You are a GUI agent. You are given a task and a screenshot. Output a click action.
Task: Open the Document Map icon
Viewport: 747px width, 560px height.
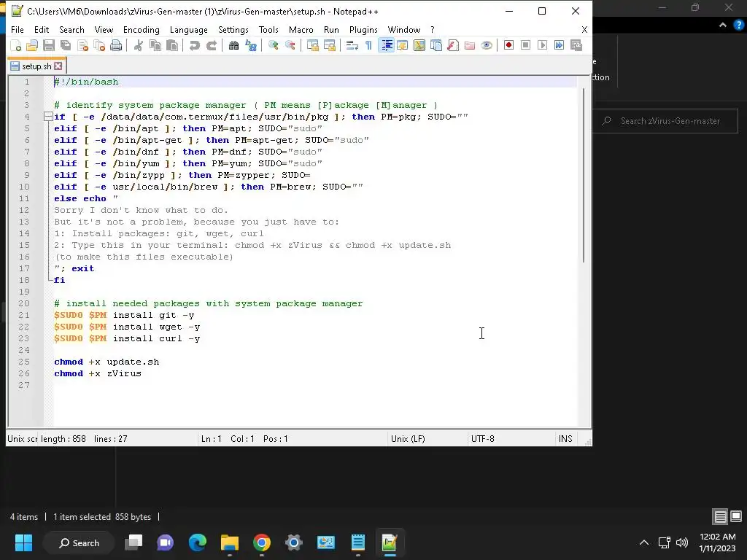[x=419, y=45]
